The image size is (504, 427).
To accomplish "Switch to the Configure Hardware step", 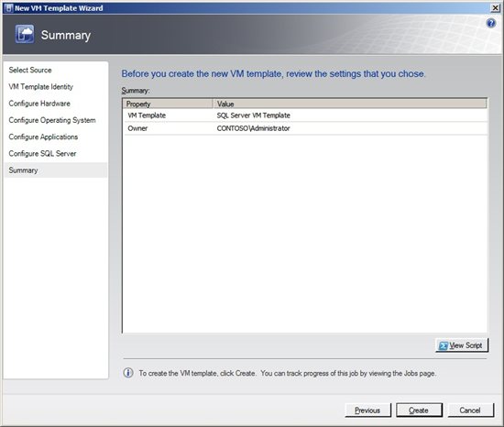I will pyautogui.click(x=39, y=104).
